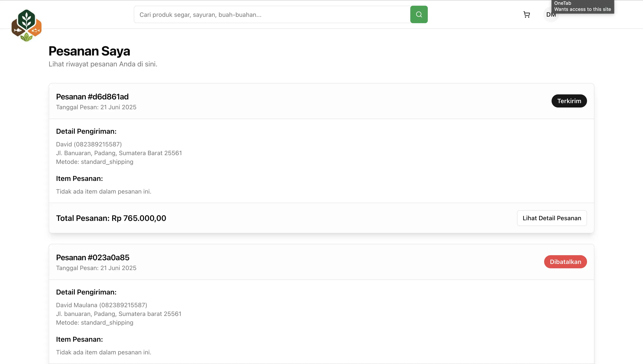
Task: Click Item Pesanan heading in cancelled order
Action: click(x=79, y=339)
